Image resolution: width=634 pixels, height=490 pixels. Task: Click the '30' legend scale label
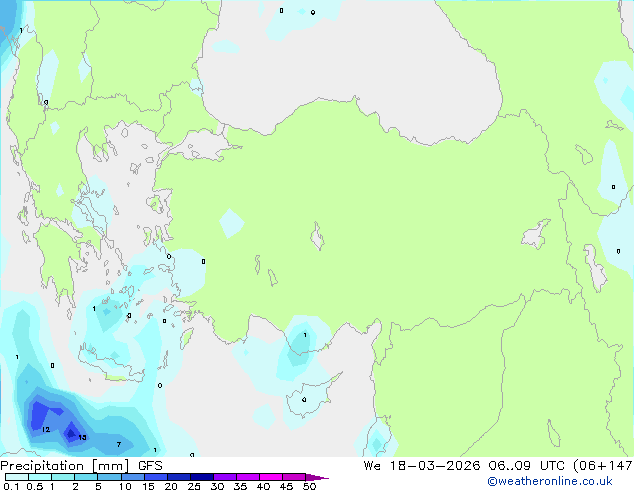217,486
